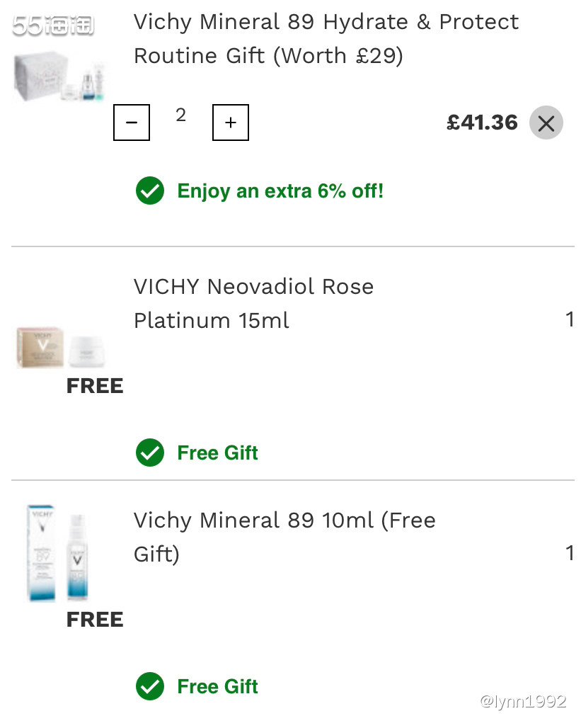
Task: Click the FREE label under Neovadiol image
Action: point(95,386)
